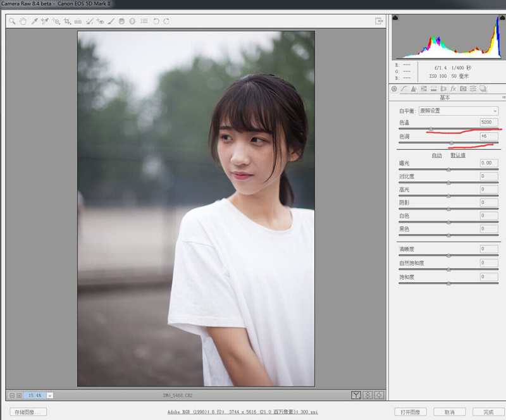Activate the Red Eye Removal tool
Image resolution: width=506 pixels, height=420 pixels.
pyautogui.click(x=100, y=22)
